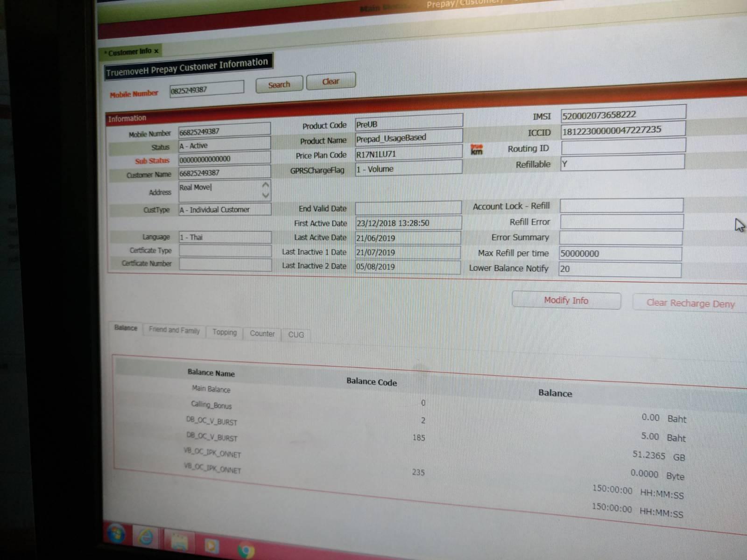
Task: Click the Product Code field PreUB
Action: pos(409,124)
